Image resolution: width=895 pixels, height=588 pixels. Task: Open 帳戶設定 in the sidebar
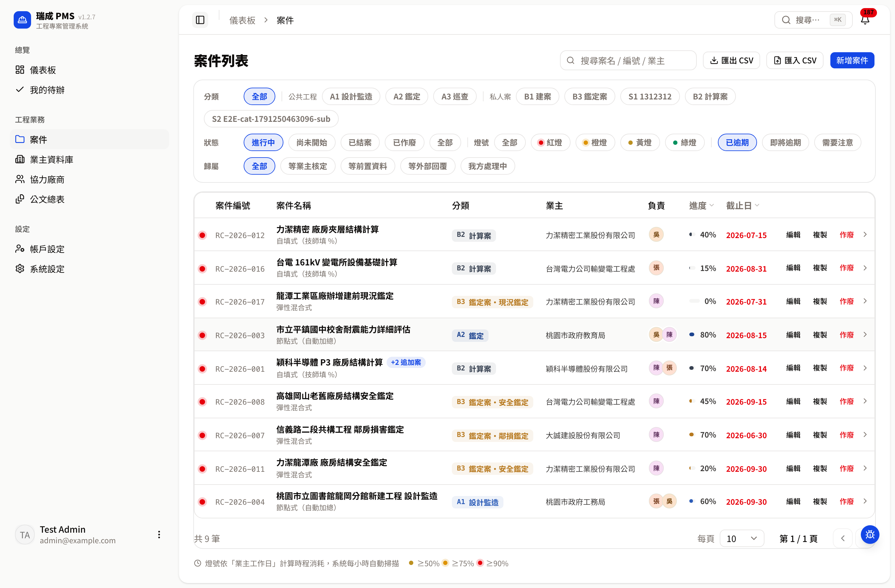89,249
